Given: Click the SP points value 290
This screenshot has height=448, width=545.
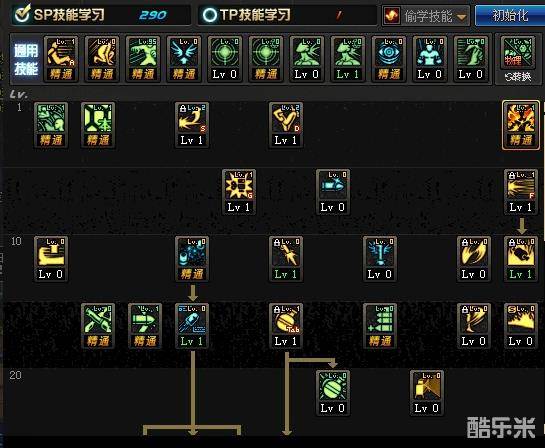Looking at the screenshot, I should 153,15.
